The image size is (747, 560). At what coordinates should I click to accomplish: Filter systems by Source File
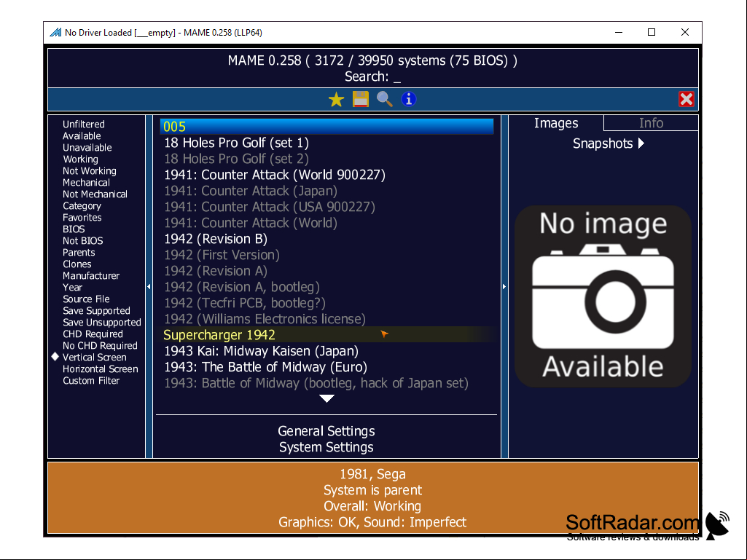pos(86,299)
